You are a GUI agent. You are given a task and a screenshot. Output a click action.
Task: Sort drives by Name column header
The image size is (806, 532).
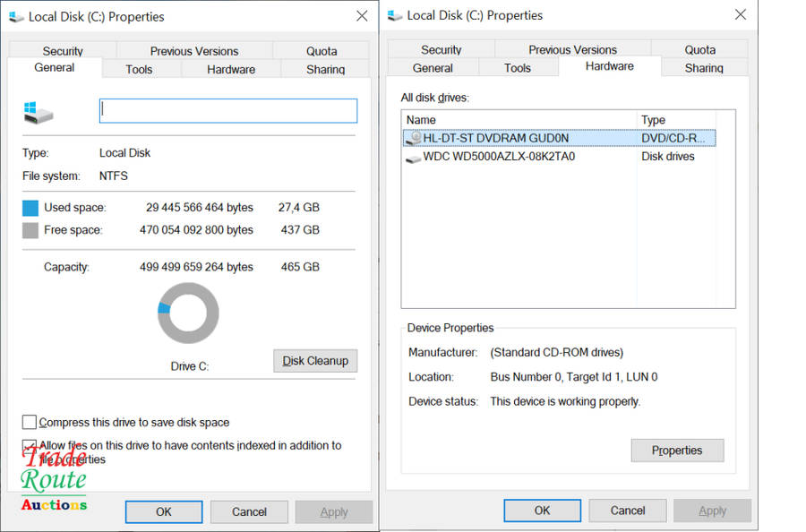(519, 120)
